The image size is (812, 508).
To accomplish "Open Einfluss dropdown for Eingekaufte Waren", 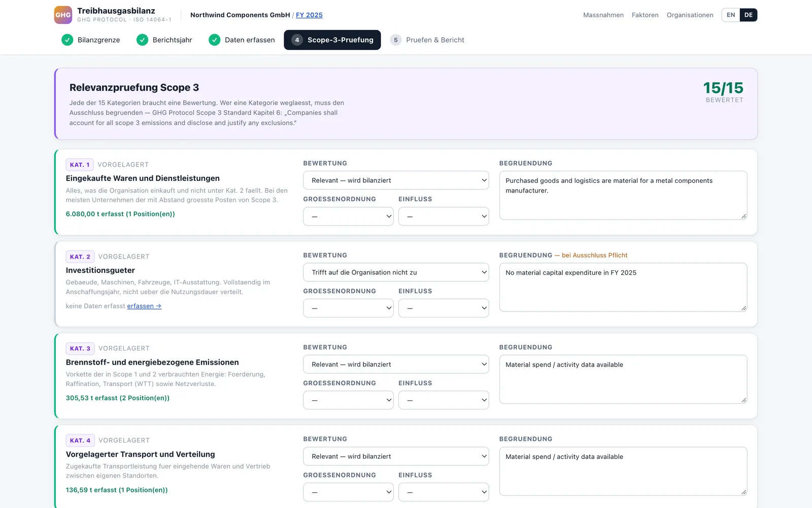I will [444, 216].
